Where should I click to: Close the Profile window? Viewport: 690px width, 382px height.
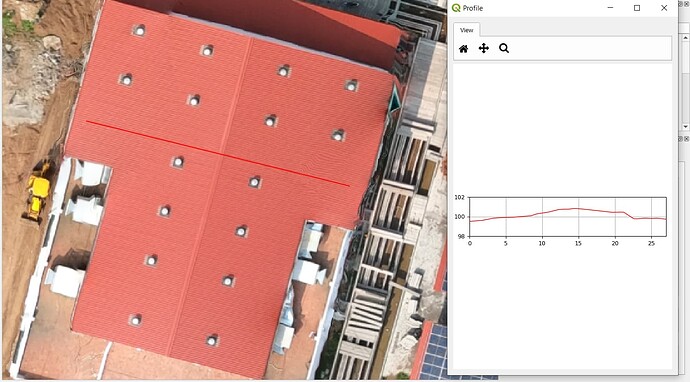click(x=664, y=8)
